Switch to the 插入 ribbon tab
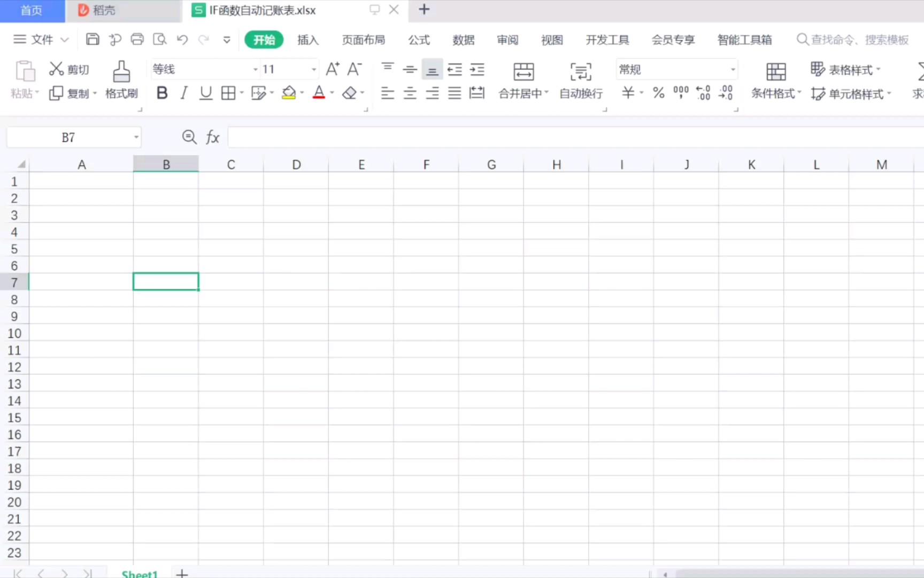Screen dimensions: 924x578 coord(307,40)
